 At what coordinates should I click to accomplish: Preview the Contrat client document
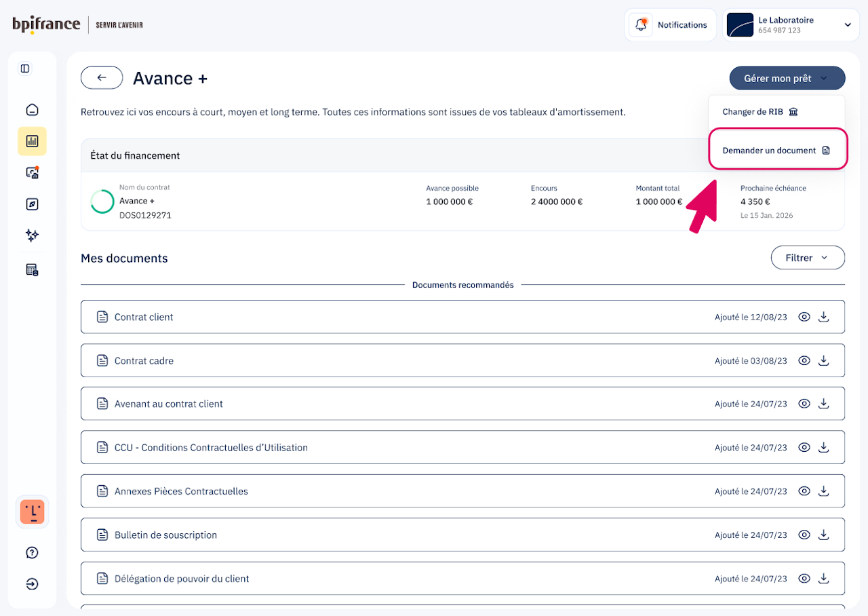click(804, 317)
